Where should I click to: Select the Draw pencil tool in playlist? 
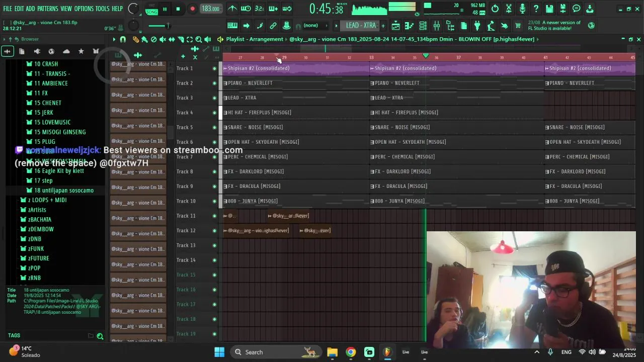click(x=136, y=39)
